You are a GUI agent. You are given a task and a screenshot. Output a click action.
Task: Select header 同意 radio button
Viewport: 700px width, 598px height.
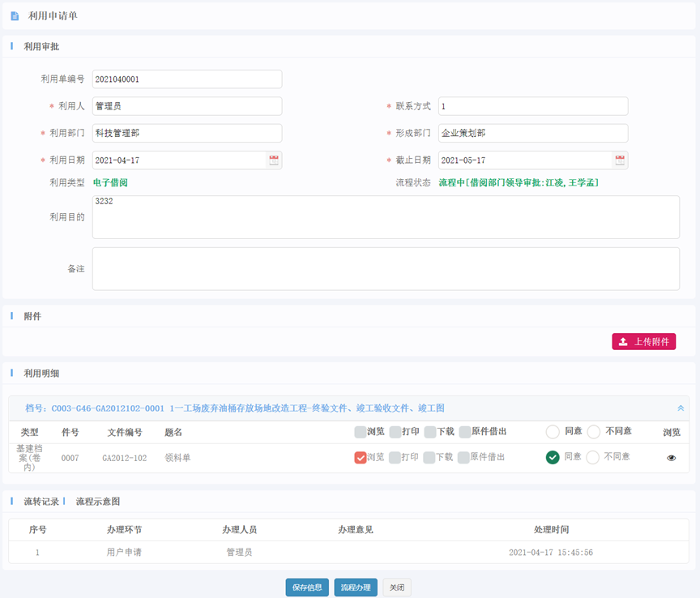point(553,432)
